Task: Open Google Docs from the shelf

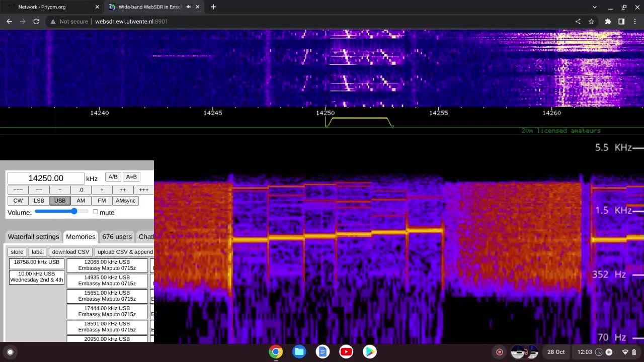Action: pos(323,352)
